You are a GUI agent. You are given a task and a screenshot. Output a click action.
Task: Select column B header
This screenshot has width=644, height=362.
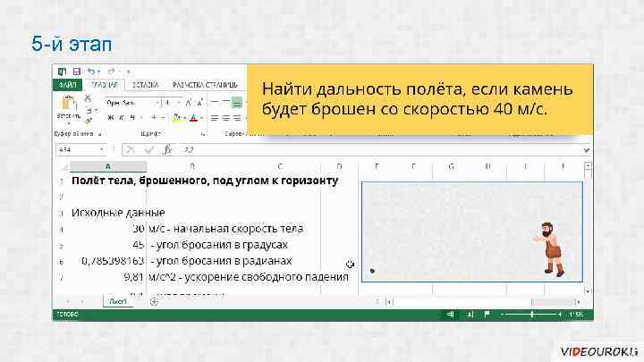point(192,166)
